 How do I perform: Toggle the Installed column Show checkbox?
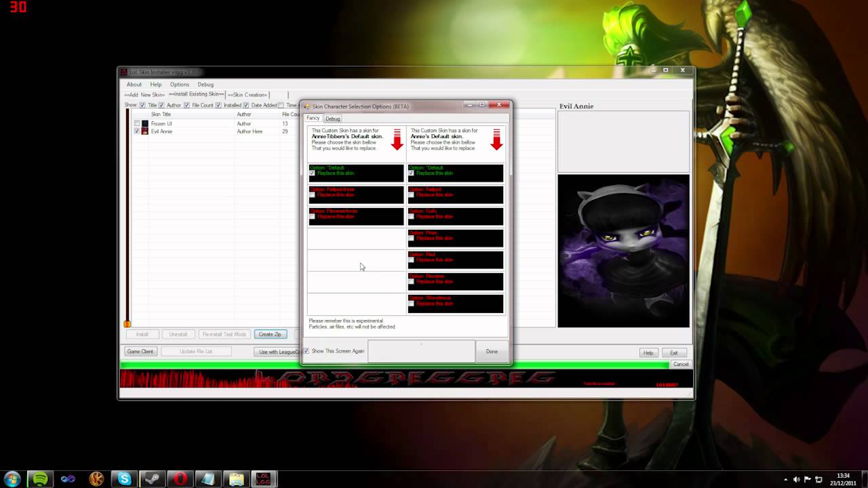(218, 105)
